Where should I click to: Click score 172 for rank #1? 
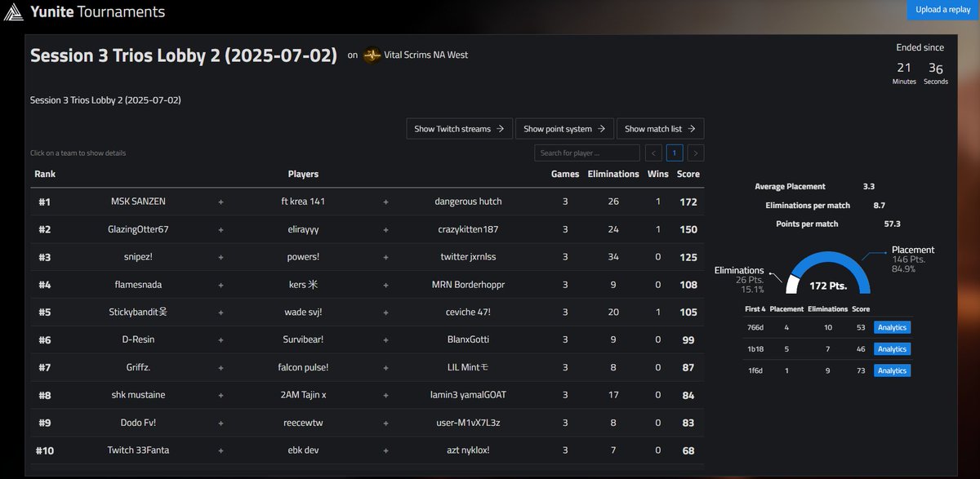tap(688, 202)
